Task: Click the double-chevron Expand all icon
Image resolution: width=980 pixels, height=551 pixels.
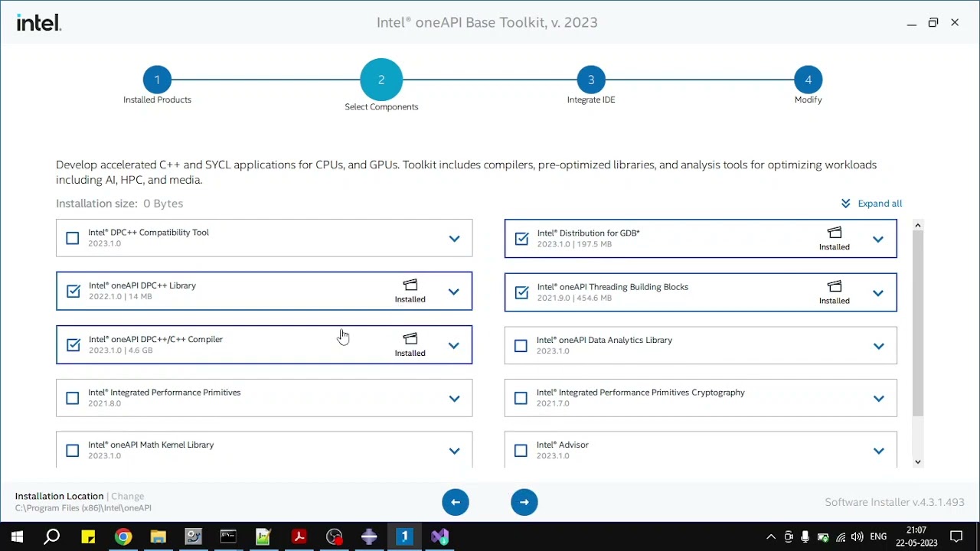Action: tap(845, 204)
